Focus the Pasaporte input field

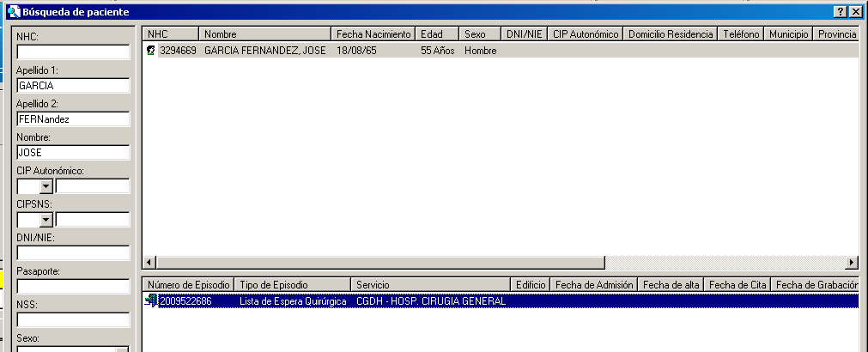(73, 286)
